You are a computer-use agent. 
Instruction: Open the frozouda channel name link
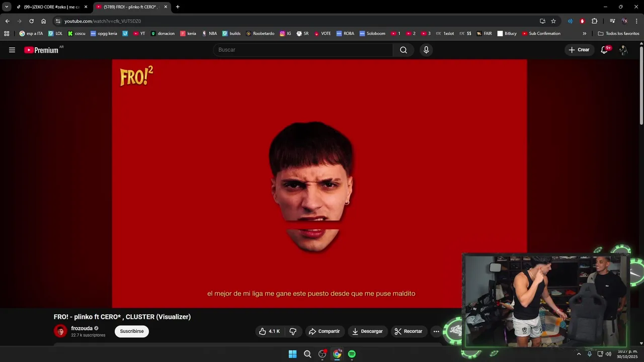(82, 328)
